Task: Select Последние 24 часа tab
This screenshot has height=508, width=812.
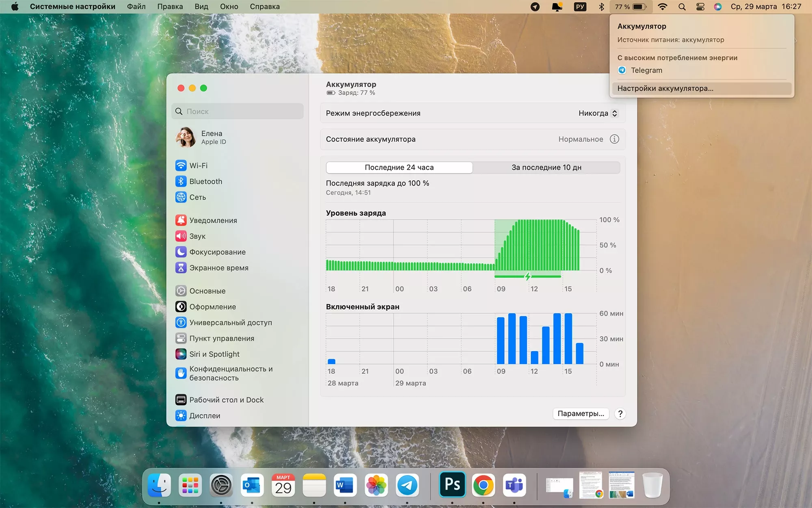Action: pos(399,167)
